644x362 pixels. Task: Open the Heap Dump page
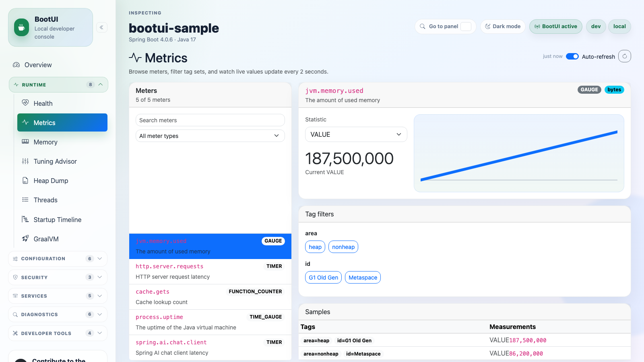point(62,181)
